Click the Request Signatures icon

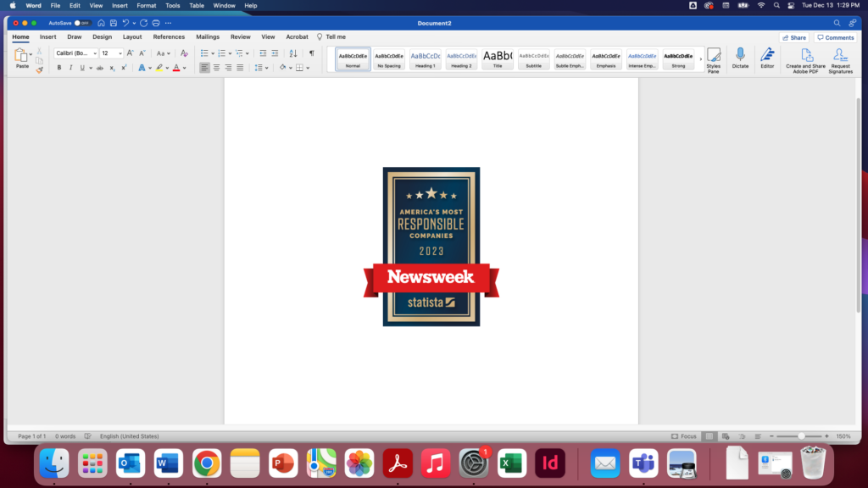pyautogui.click(x=840, y=59)
